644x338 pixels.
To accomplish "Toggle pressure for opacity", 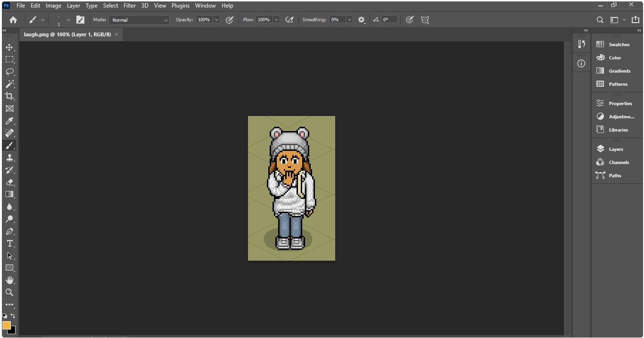I will point(230,20).
